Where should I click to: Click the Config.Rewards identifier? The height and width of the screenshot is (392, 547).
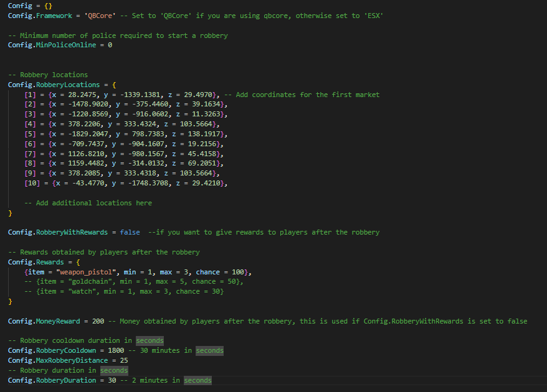point(36,262)
